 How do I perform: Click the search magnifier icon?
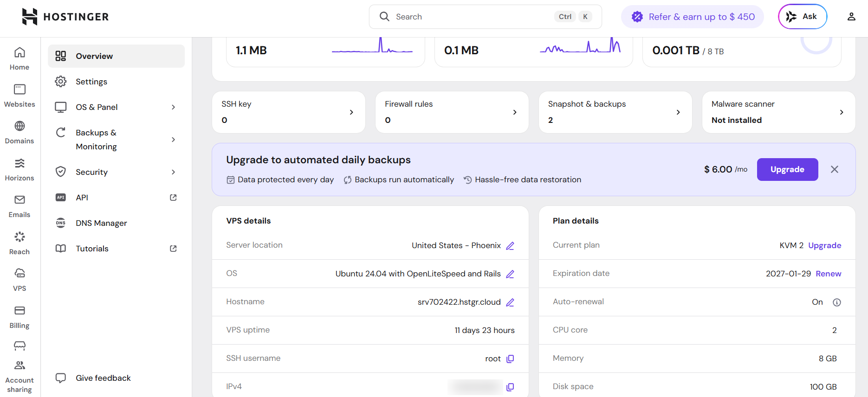coord(384,17)
